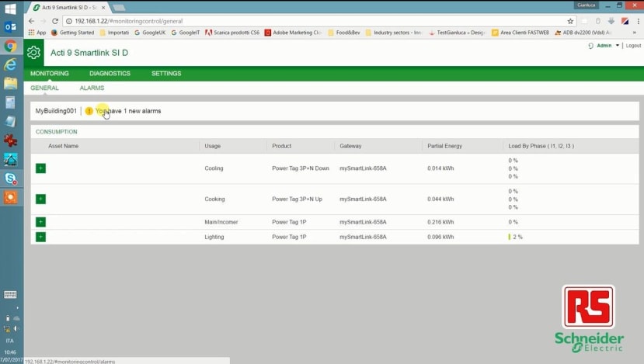
Task: Open the App bookmarks shortcut
Action: pos(37,33)
